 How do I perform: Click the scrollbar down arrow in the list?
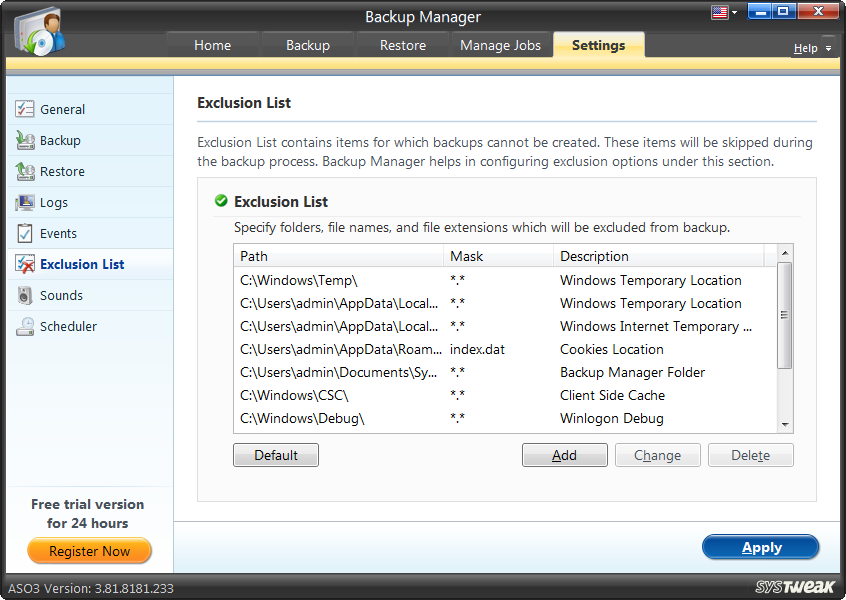point(785,424)
